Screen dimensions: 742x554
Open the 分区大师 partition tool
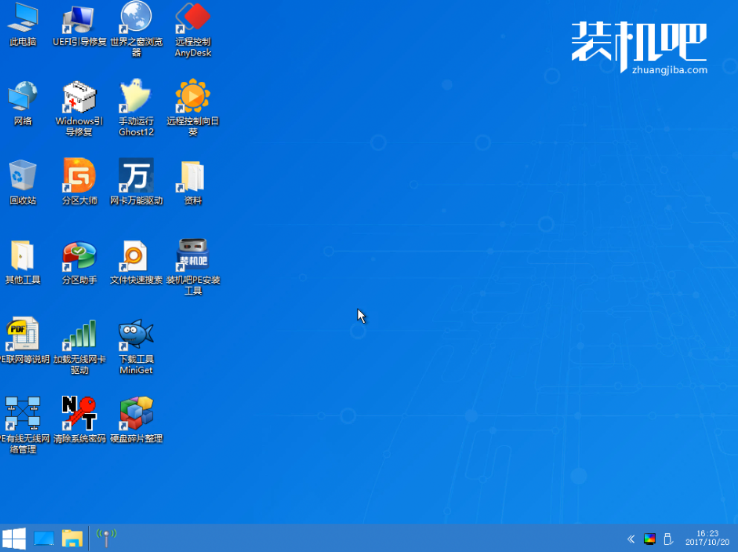tap(79, 176)
